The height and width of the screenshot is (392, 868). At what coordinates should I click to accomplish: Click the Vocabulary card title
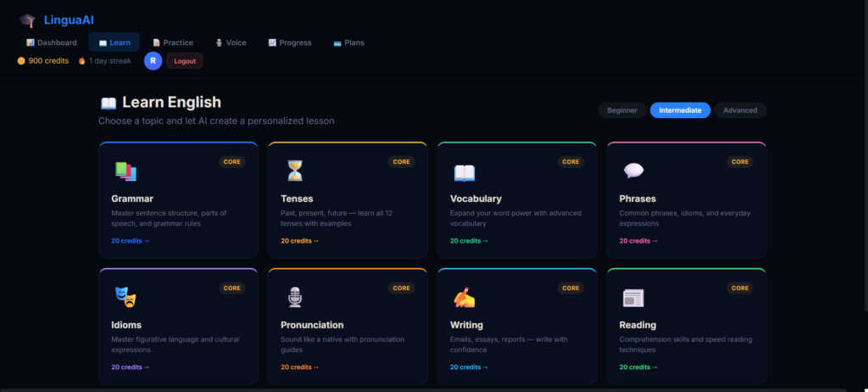(476, 199)
